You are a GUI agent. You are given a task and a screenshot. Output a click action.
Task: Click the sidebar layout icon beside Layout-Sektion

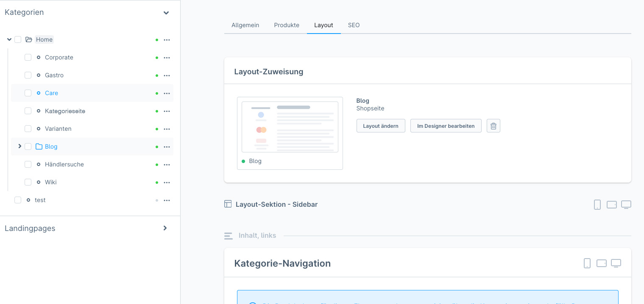(228, 204)
